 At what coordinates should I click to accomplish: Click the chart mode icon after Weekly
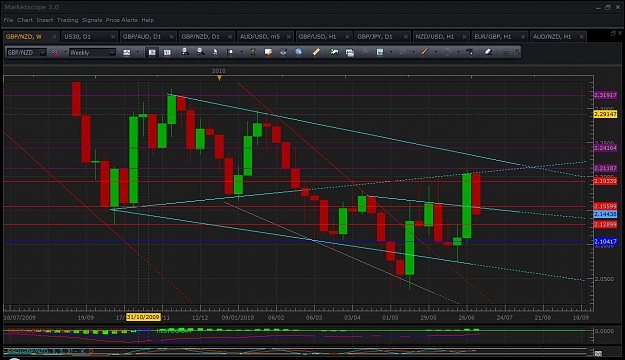click(x=126, y=52)
